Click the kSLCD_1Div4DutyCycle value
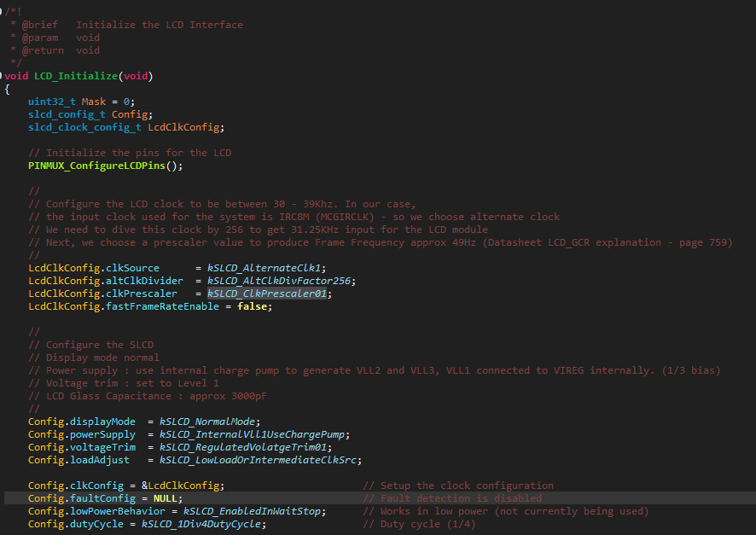This screenshot has height=535, width=756. tap(201, 524)
